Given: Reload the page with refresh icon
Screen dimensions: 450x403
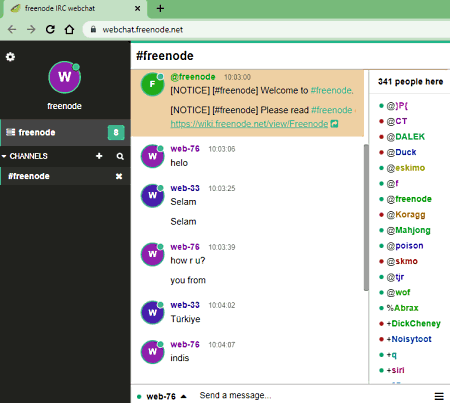Looking at the screenshot, I should click(50, 30).
